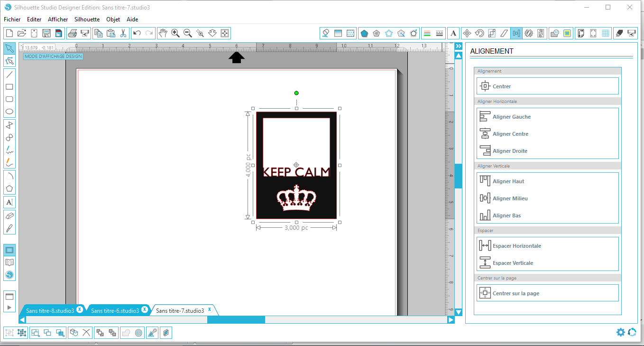Click the Centrer alignment button
This screenshot has height=346, width=644.
[548, 86]
